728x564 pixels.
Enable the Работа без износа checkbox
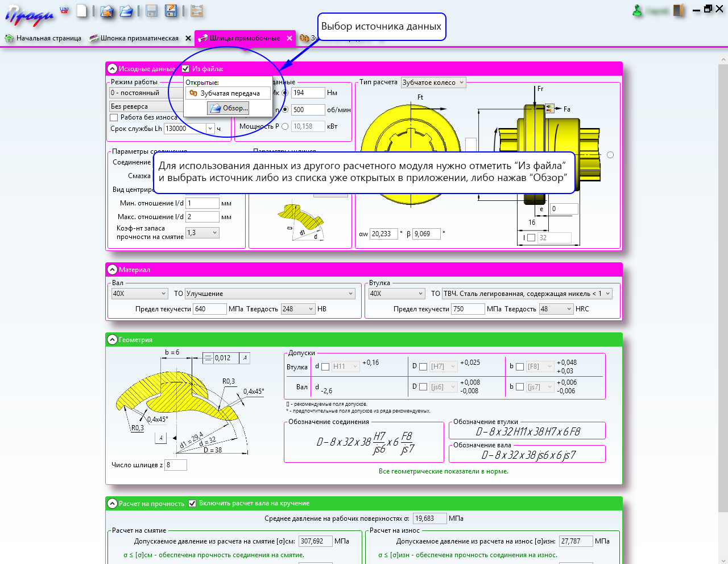114,117
